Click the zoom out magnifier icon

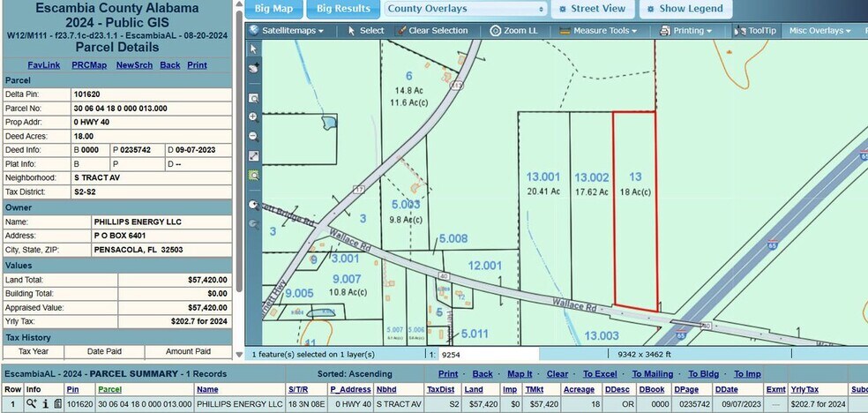click(253, 136)
